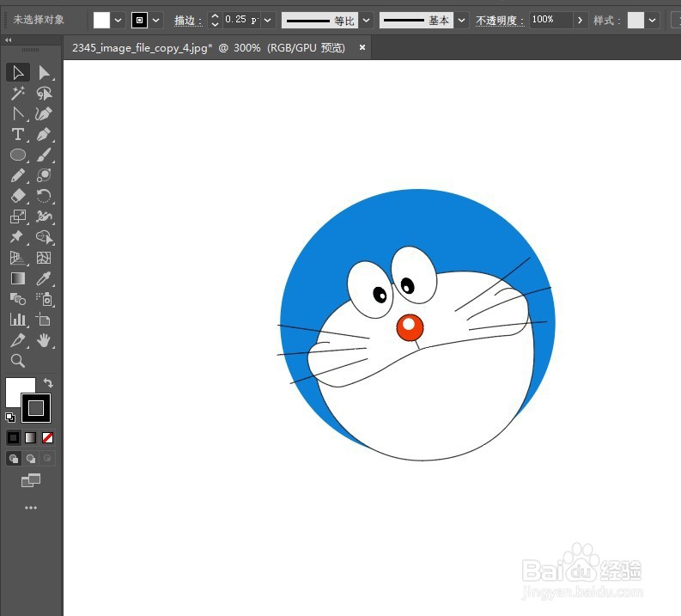Set paint mode to Gradient
This screenshot has height=616, width=681.
30,437
